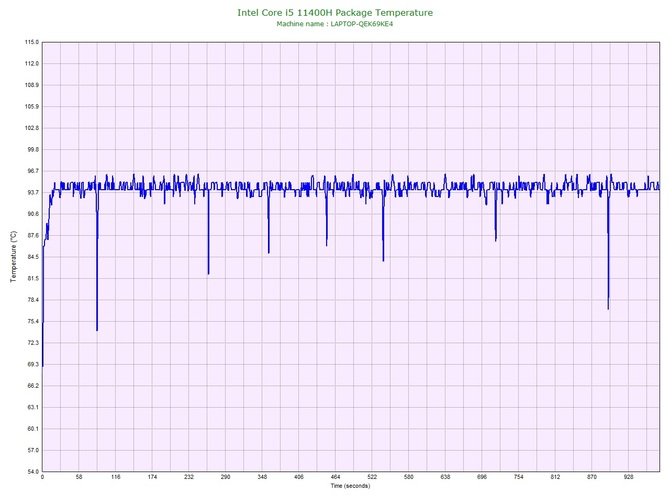Select the 75.4 y-axis value

click(32, 321)
